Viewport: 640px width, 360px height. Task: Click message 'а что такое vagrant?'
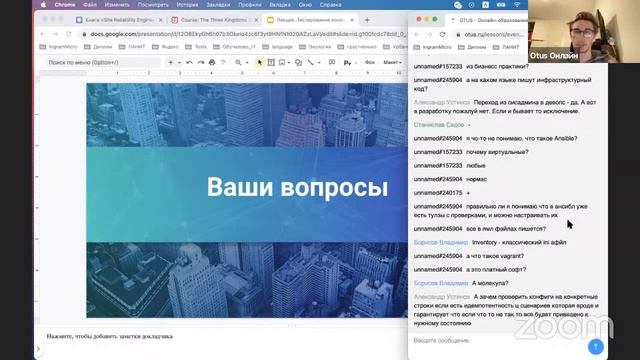[495, 256]
